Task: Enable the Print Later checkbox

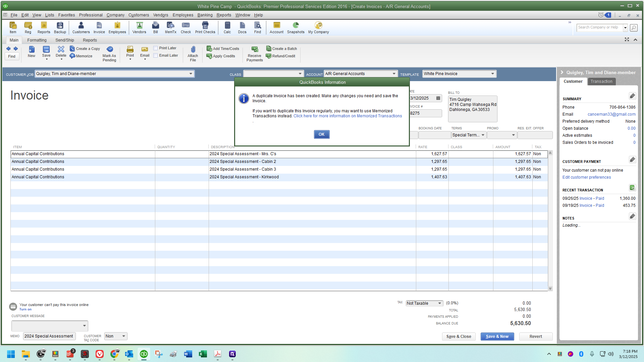Action: click(155, 48)
